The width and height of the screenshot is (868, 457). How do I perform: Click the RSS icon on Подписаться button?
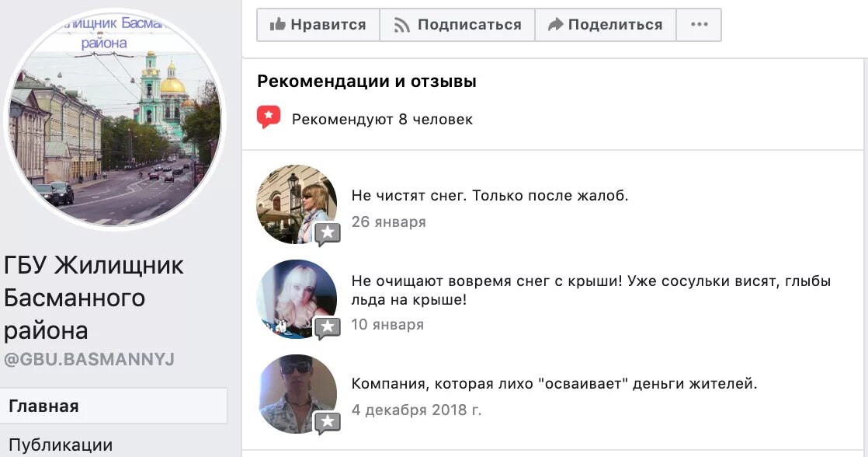pyautogui.click(x=401, y=25)
